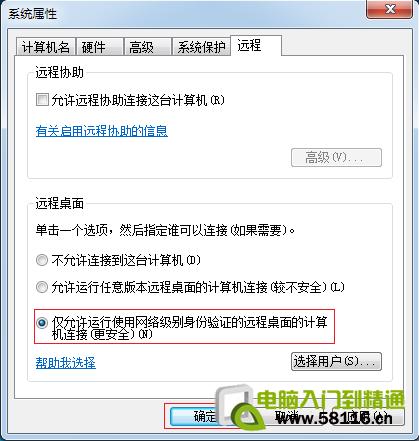Click the 电脑入门到精通 watermark text
This screenshot has width=419, height=441.
tap(331, 399)
